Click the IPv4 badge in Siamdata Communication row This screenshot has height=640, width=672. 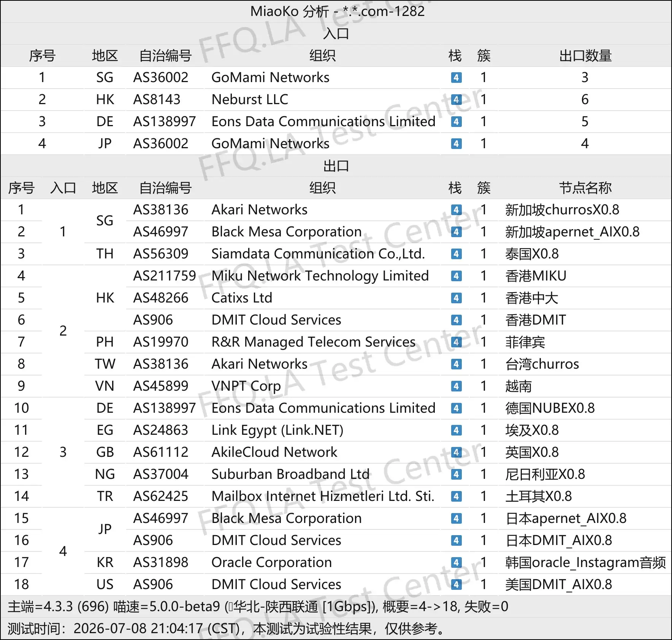(456, 254)
